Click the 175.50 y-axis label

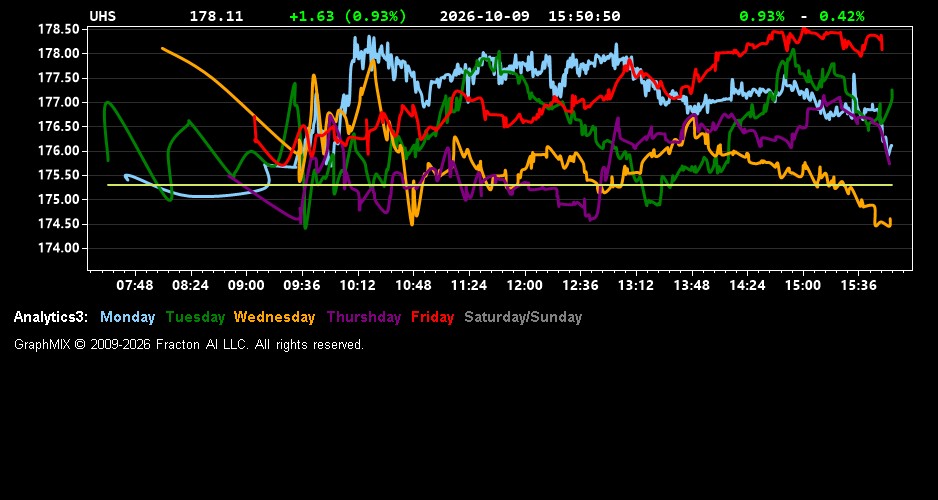(x=59, y=175)
